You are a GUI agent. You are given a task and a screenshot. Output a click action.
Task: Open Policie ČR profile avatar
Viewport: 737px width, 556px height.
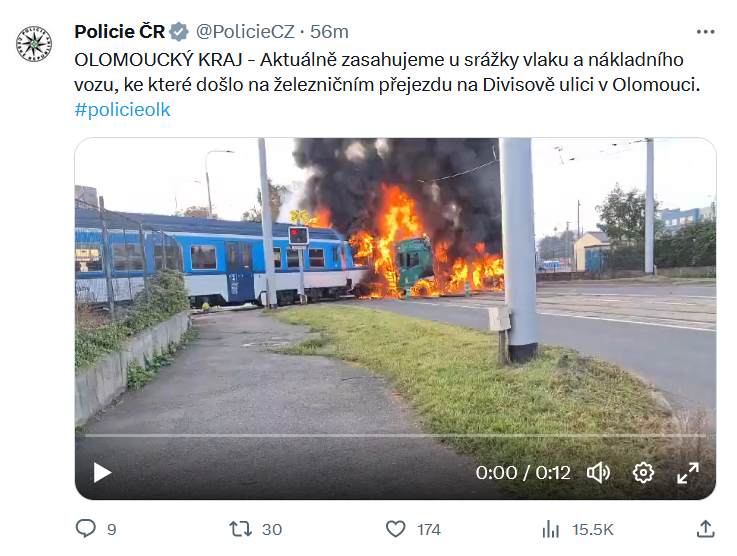click(34, 44)
